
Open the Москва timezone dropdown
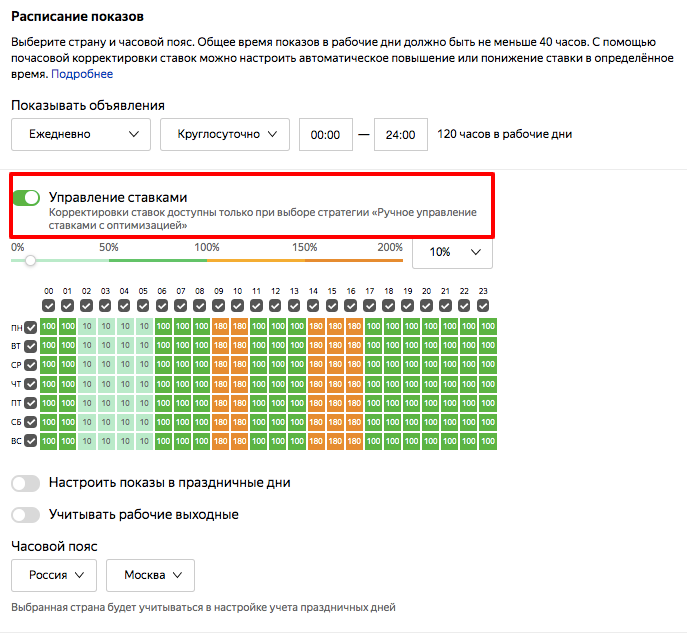150,575
